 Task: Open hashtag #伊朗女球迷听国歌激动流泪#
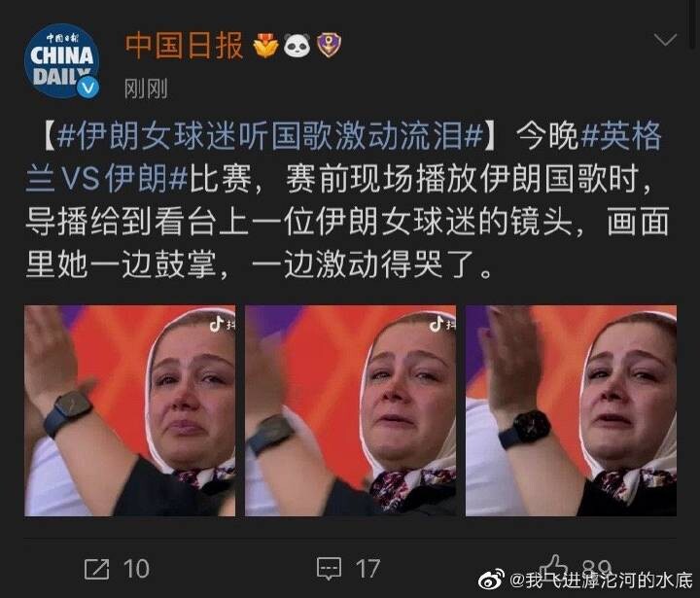pos(270,136)
